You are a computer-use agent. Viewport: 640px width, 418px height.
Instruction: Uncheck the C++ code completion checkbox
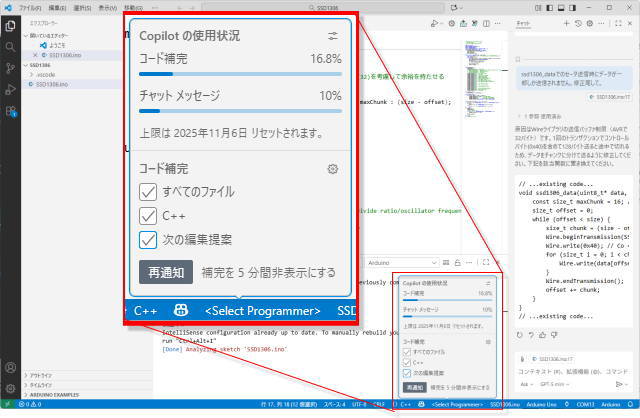148,215
